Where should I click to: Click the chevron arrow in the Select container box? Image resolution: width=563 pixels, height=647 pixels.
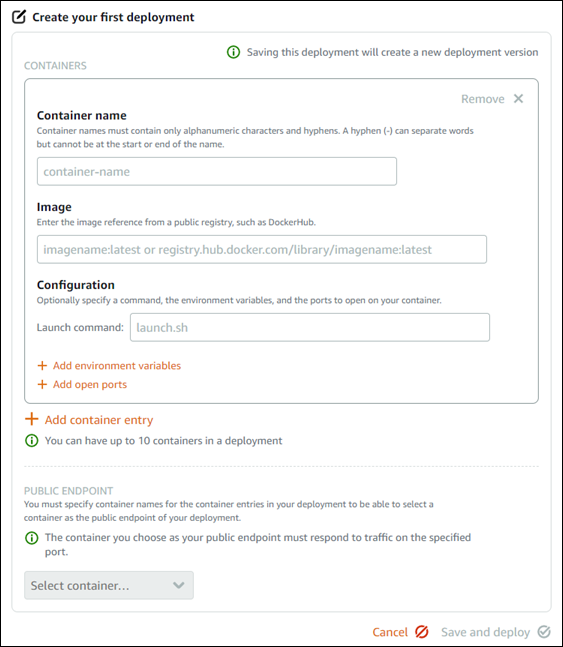(x=179, y=586)
